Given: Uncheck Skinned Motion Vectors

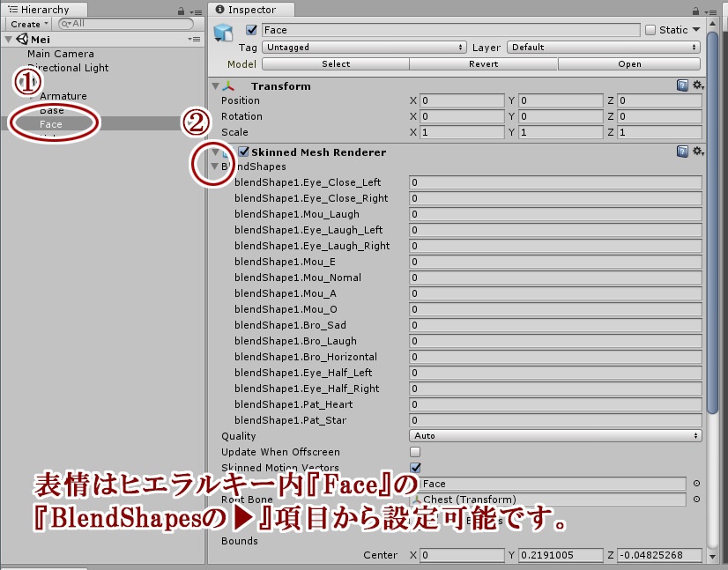Looking at the screenshot, I should tap(415, 468).
